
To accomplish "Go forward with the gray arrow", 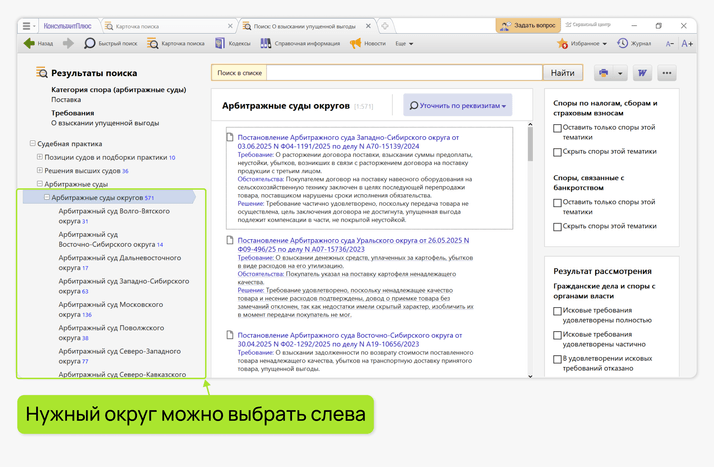I will click(x=68, y=43).
